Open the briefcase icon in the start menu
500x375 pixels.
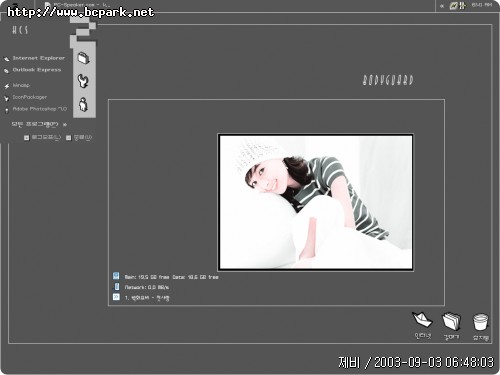click(84, 58)
